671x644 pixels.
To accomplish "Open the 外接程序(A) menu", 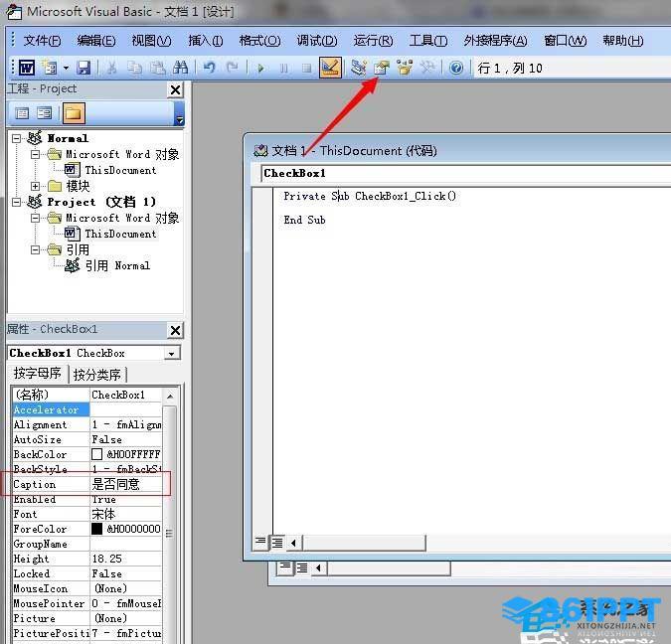I will coord(496,41).
